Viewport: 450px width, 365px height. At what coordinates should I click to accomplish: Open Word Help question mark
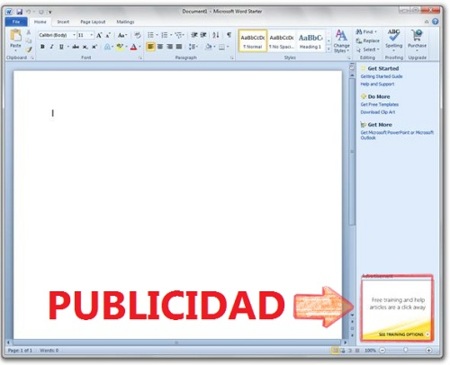[x=435, y=22]
